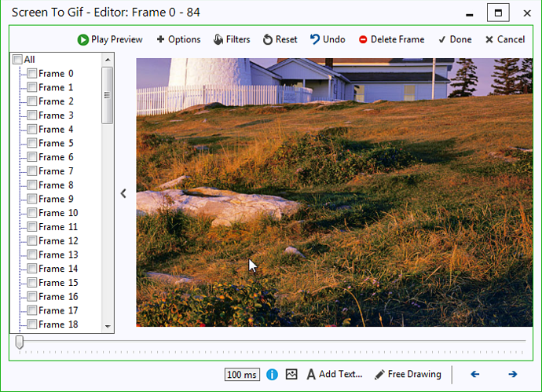Screen dimensions: 542x392
Task: Go to previous frame with left arrow
Action: [475, 374]
